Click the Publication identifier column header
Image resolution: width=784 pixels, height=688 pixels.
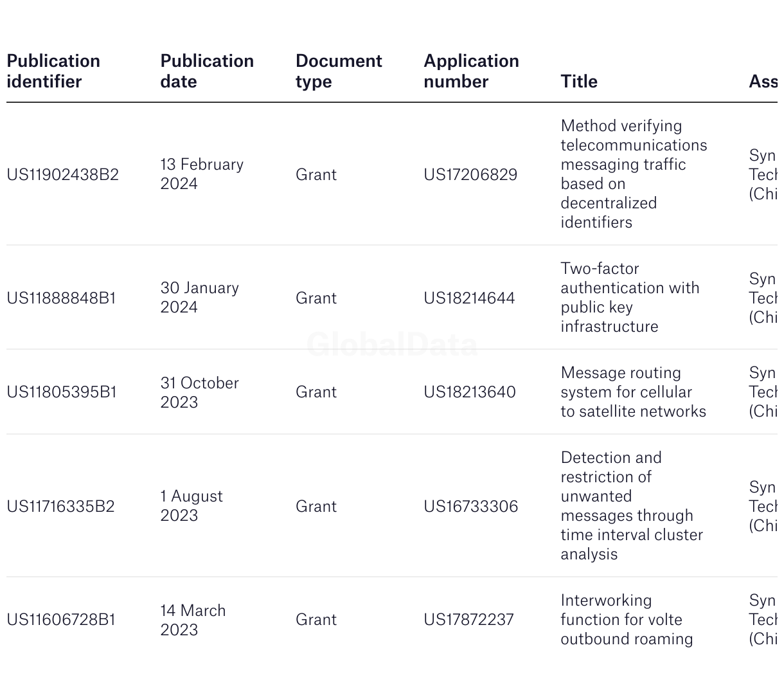[53, 71]
